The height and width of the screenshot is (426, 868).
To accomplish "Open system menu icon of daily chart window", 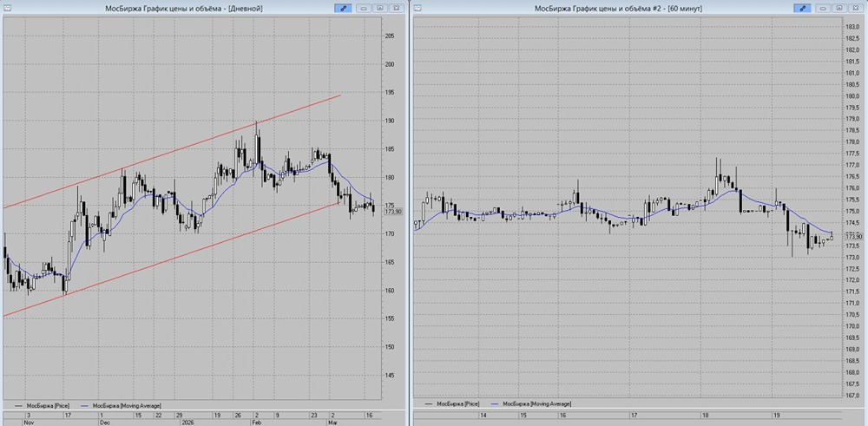I will (7, 9).
